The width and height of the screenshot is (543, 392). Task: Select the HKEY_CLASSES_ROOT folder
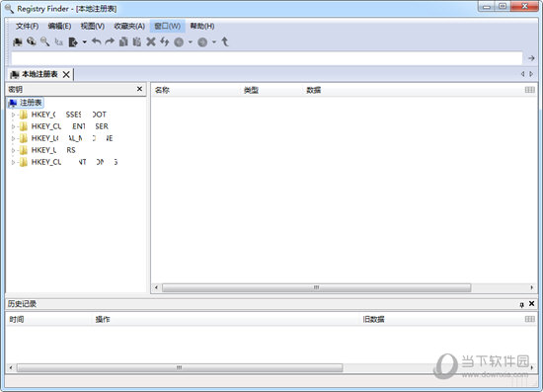click(x=63, y=115)
